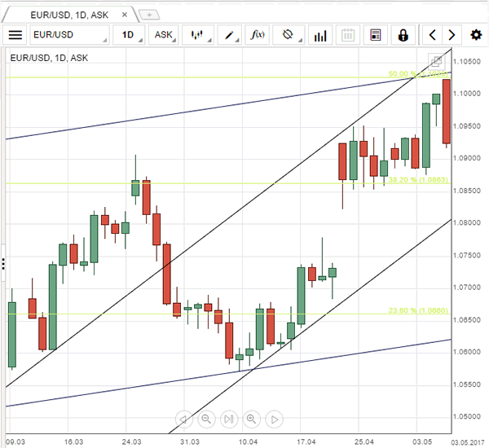Viewport: 489px width, 448px height.
Task: Open the EUR/USD instrument dropdown
Action: [x=69, y=35]
